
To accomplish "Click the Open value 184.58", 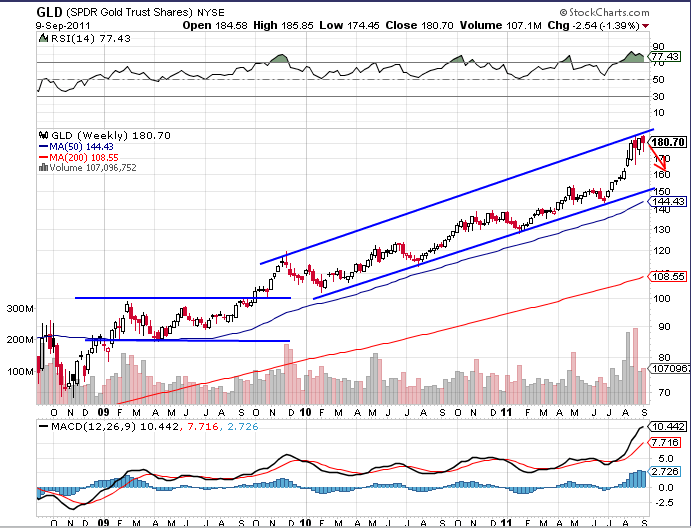I will point(231,26).
